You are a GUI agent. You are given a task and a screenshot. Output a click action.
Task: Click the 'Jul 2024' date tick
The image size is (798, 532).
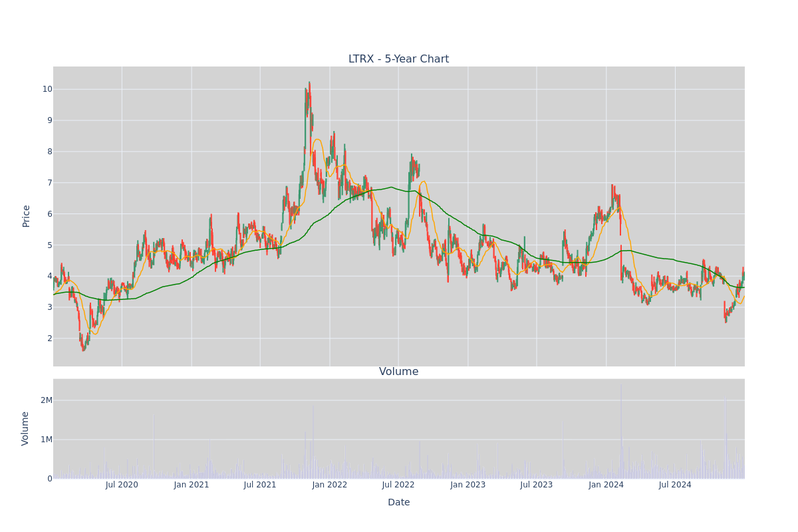pos(675,485)
